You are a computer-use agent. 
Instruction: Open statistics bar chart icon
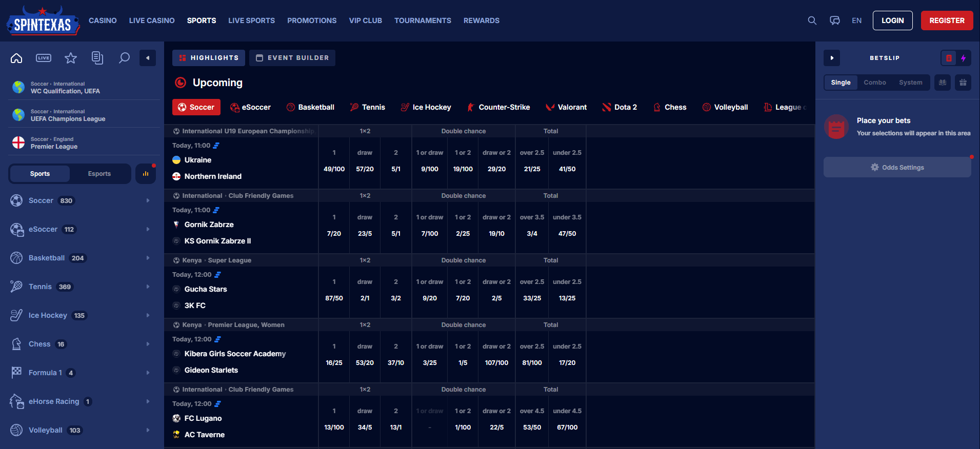click(x=146, y=174)
